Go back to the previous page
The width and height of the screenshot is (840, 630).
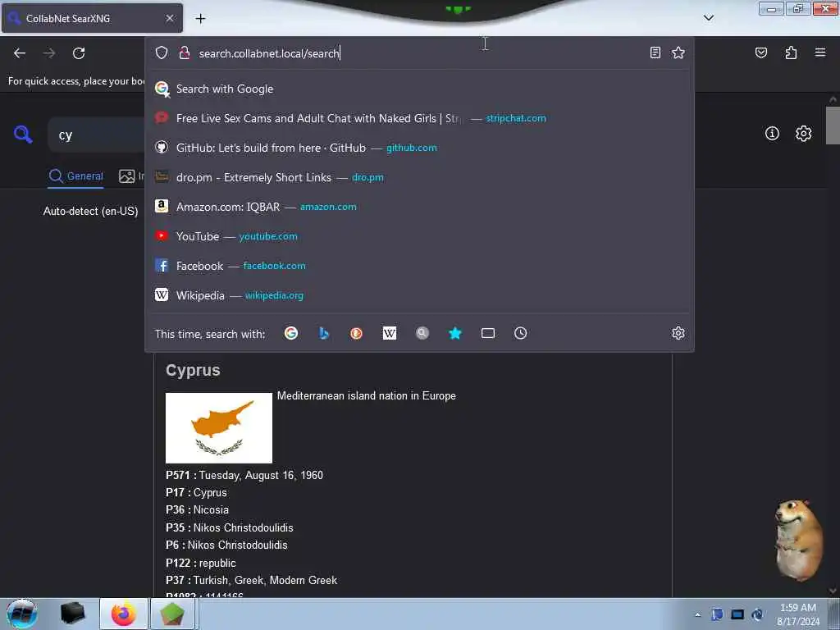point(20,53)
